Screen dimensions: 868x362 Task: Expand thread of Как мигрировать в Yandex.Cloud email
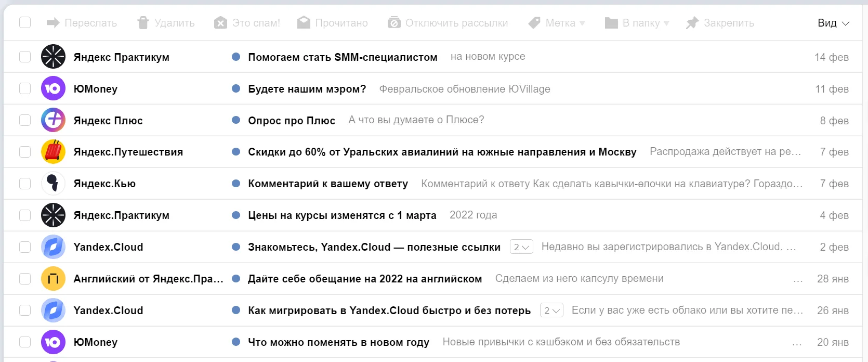pyautogui.click(x=551, y=311)
